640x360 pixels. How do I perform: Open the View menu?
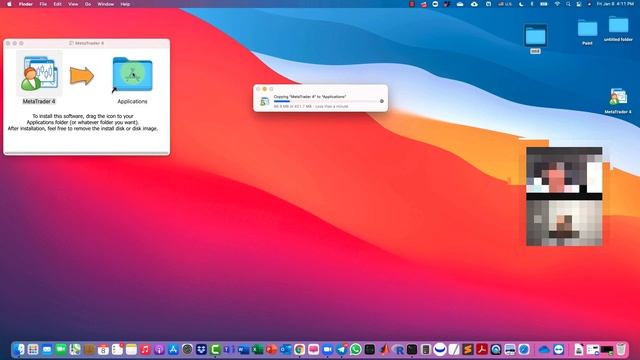tap(73, 4)
